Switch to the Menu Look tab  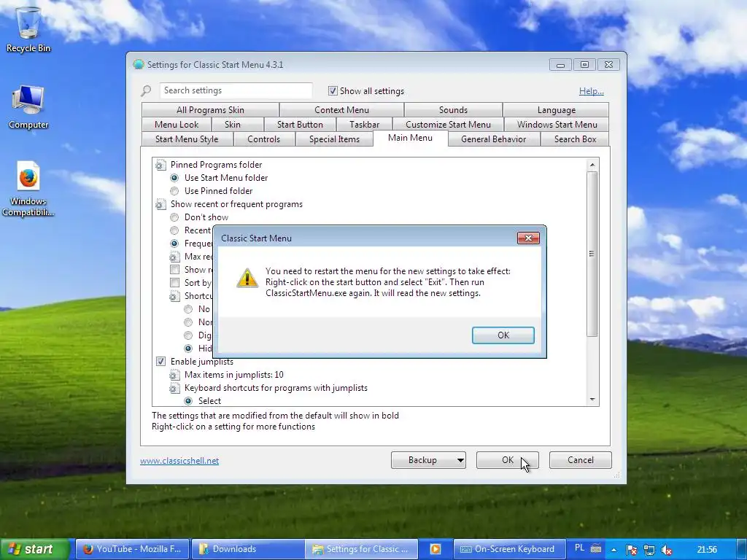pyautogui.click(x=177, y=125)
